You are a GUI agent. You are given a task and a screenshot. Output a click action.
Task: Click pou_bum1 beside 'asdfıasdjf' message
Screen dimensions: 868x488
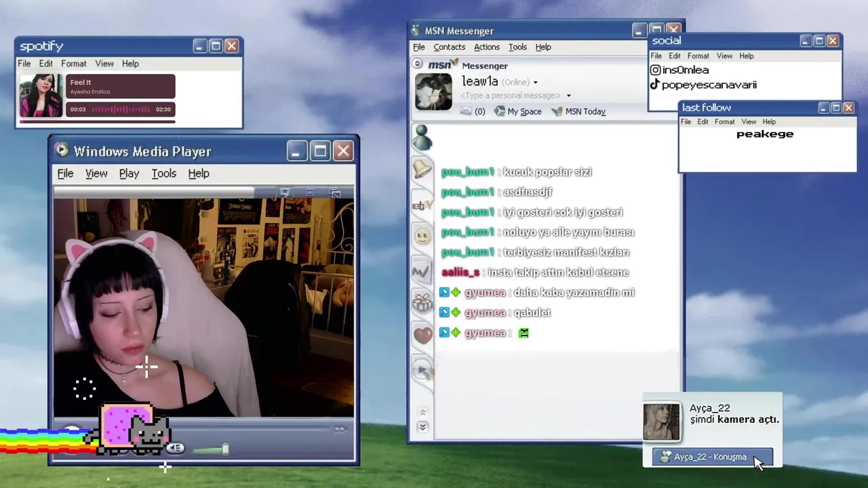[467, 192]
